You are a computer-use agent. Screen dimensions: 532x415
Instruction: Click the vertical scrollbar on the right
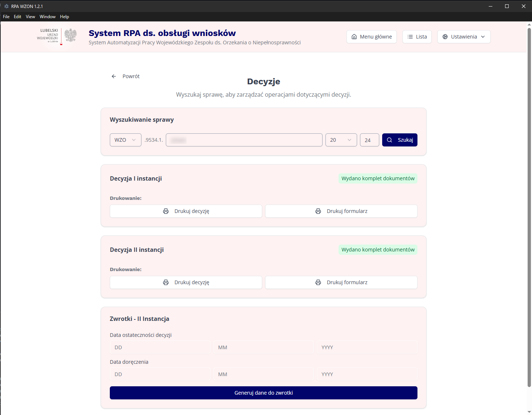(529, 218)
